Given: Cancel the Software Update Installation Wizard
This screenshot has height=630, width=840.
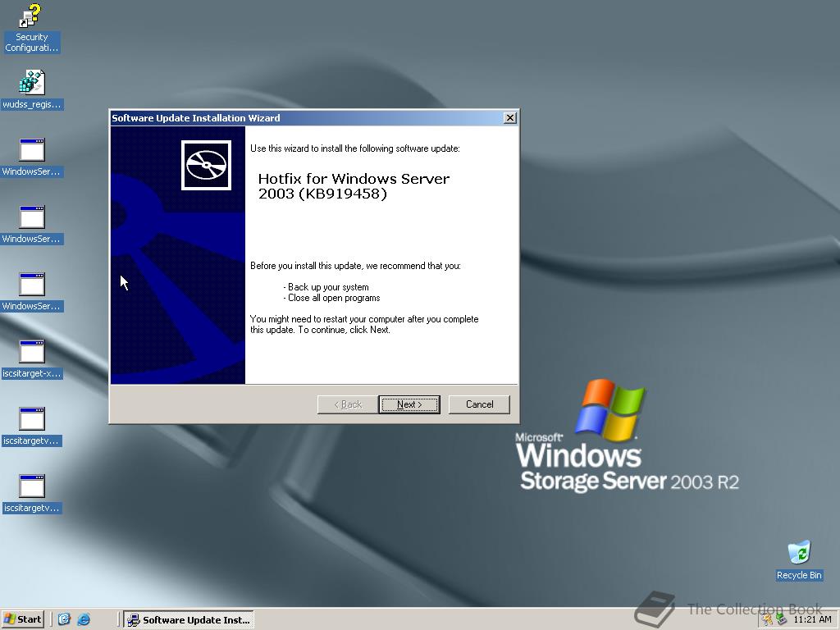Looking at the screenshot, I should 479,404.
